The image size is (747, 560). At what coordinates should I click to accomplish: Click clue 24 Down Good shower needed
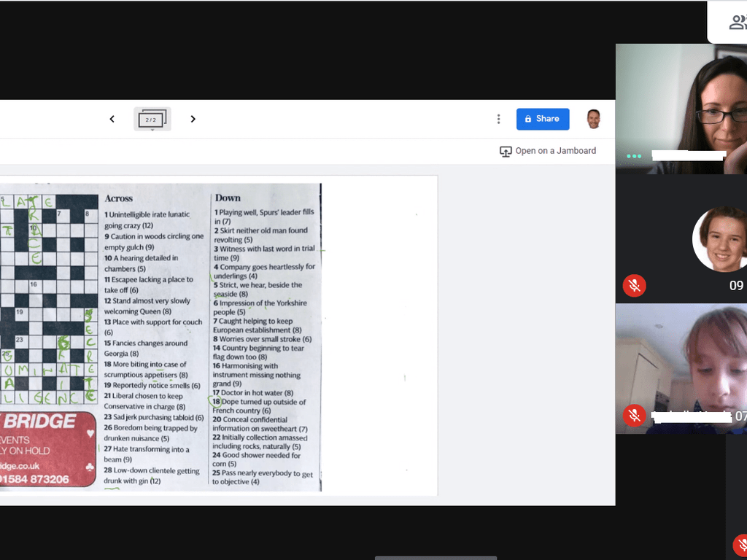[x=256, y=459]
